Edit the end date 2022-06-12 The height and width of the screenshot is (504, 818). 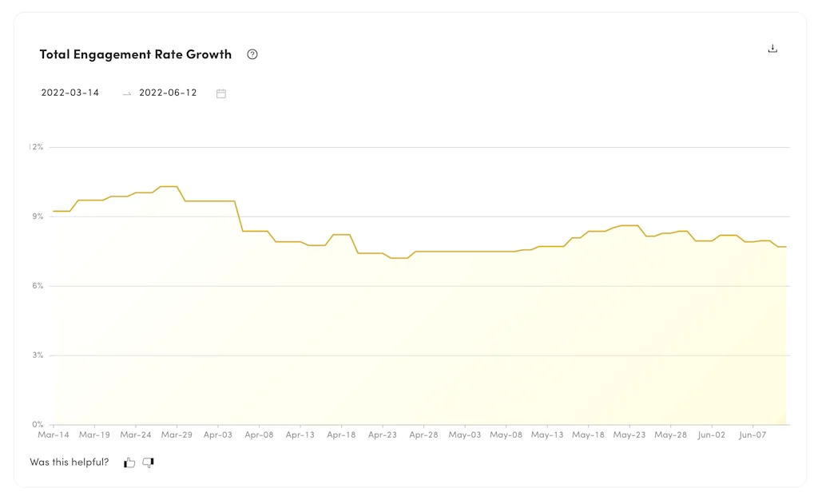click(168, 93)
